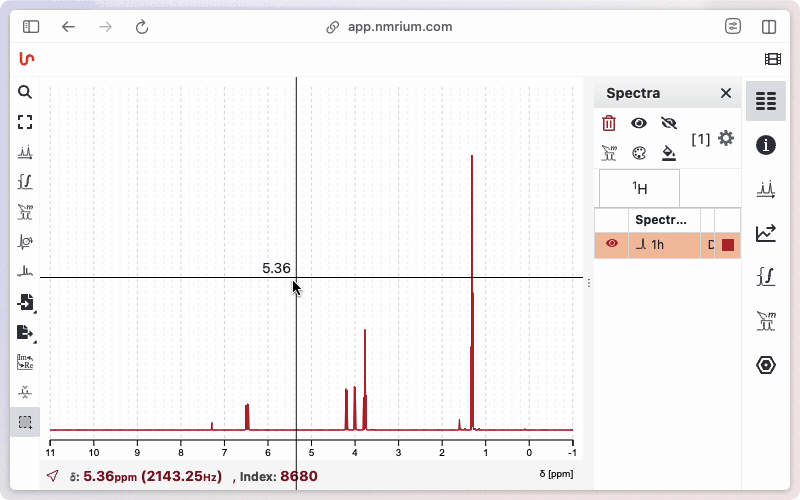Select the Zoom magnifier tool

pyautogui.click(x=25, y=92)
